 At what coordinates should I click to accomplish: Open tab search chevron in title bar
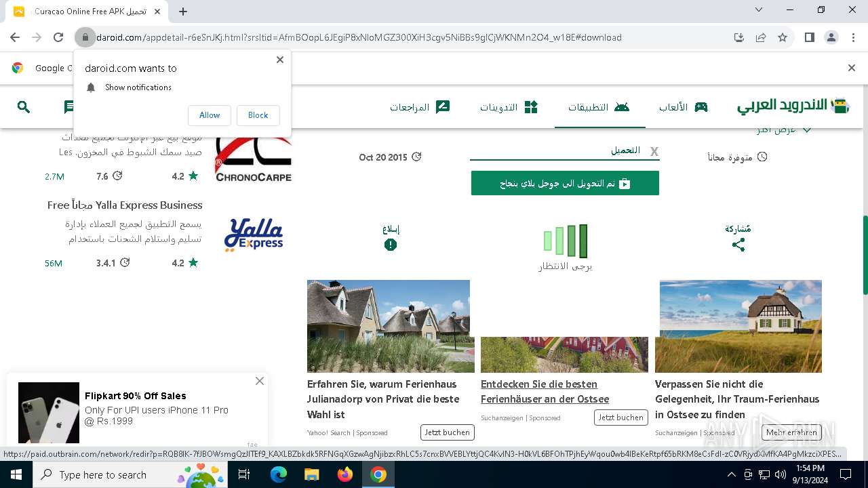(759, 9)
